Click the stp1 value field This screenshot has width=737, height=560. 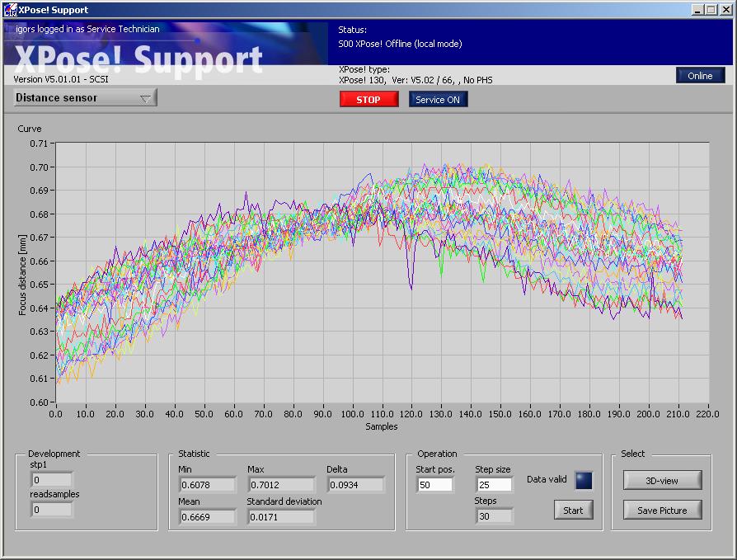52,480
